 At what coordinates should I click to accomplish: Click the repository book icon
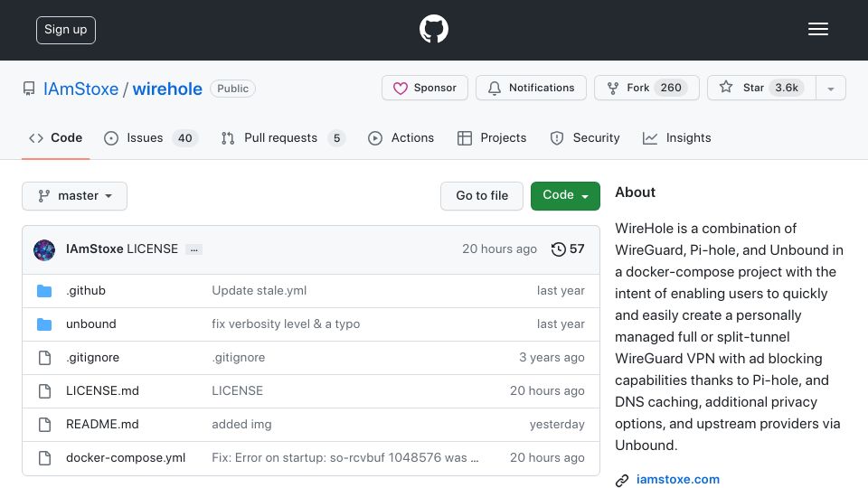(x=29, y=89)
